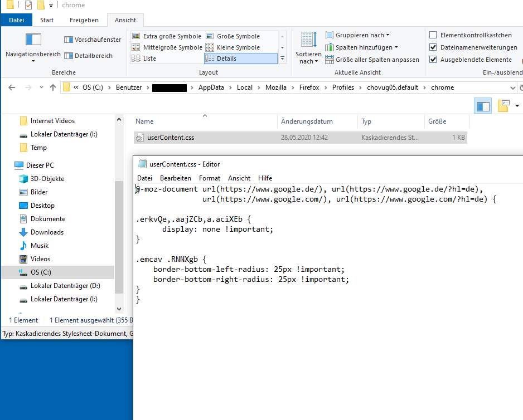The image size is (523, 420).
Task: Open the Datei ribbon tab
Action: pos(16,20)
